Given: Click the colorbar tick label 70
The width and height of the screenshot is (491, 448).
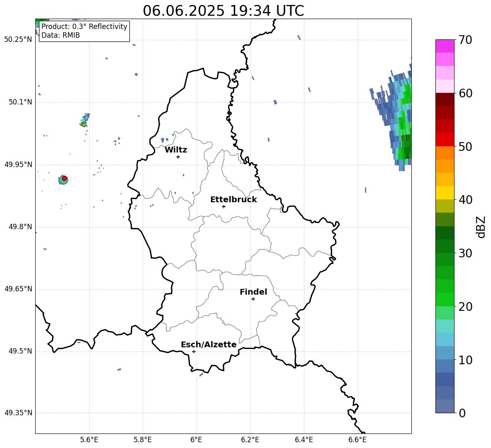Looking at the screenshot, I should click(x=465, y=40).
